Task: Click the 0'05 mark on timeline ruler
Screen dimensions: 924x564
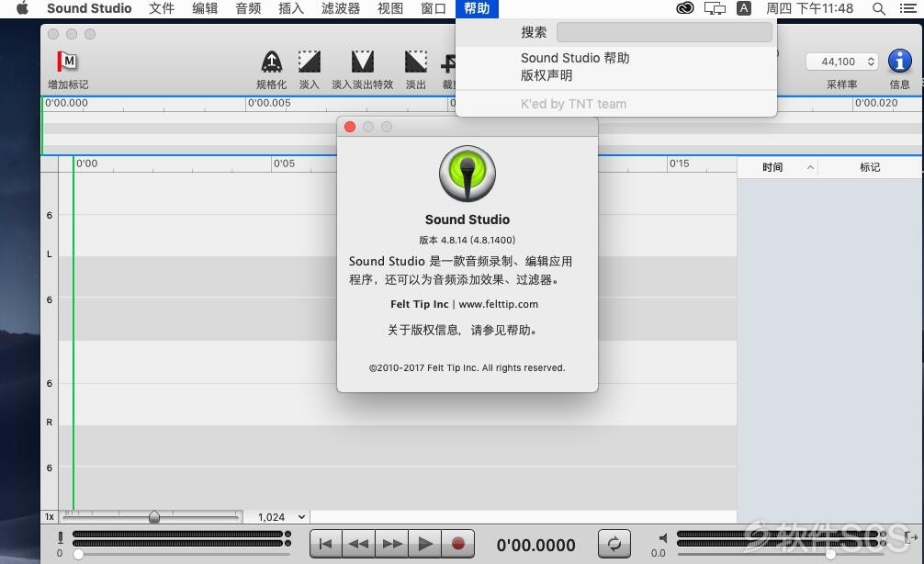Action: click(x=284, y=164)
